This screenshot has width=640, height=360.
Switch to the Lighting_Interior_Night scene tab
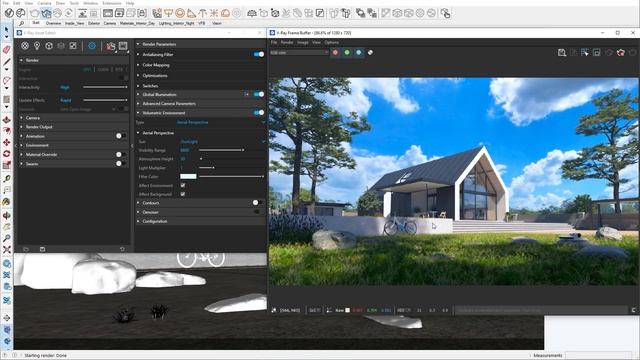[x=176, y=24]
